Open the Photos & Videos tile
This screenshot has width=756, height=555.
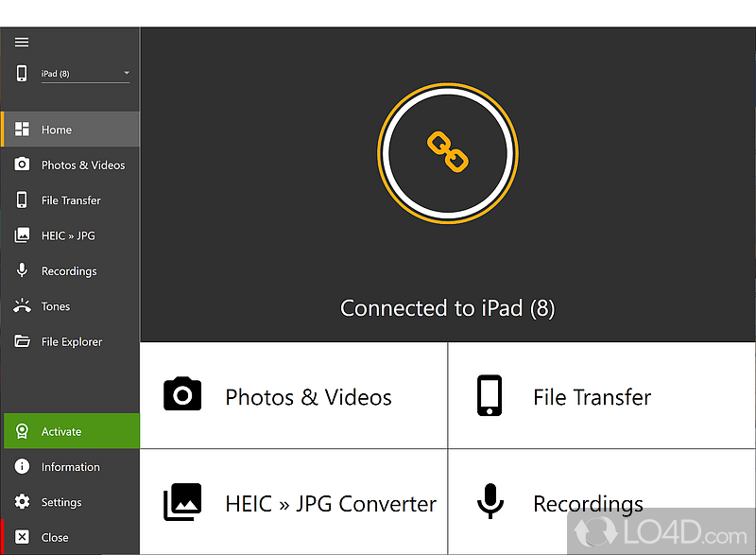pos(293,395)
